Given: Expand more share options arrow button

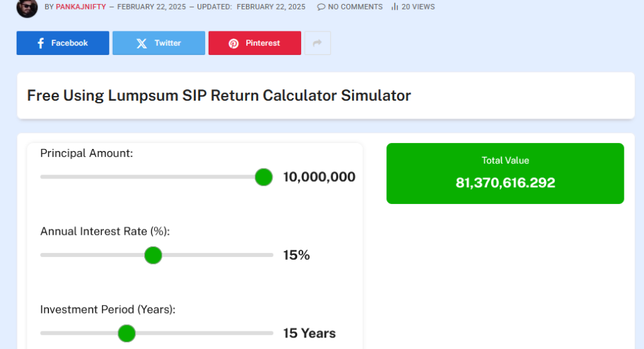Looking at the screenshot, I should tap(317, 43).
